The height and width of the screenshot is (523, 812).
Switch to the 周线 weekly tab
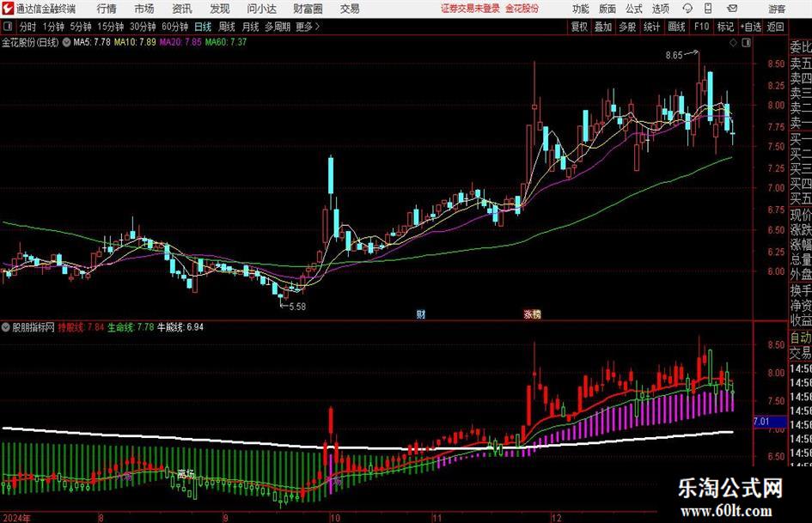[226, 27]
